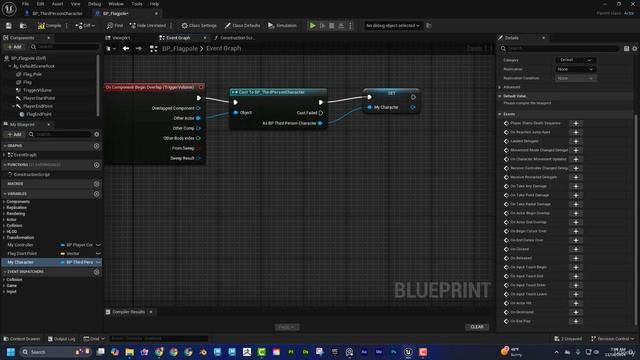Image resolution: width=640 pixels, height=360 pixels.
Task: Click the Stop playback button
Action: click(x=332, y=25)
